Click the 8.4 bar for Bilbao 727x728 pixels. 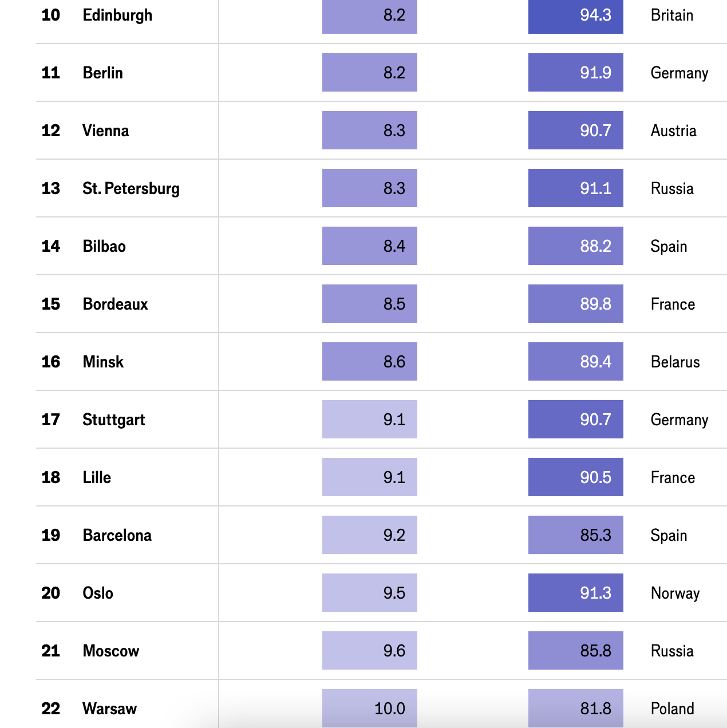pos(369,246)
